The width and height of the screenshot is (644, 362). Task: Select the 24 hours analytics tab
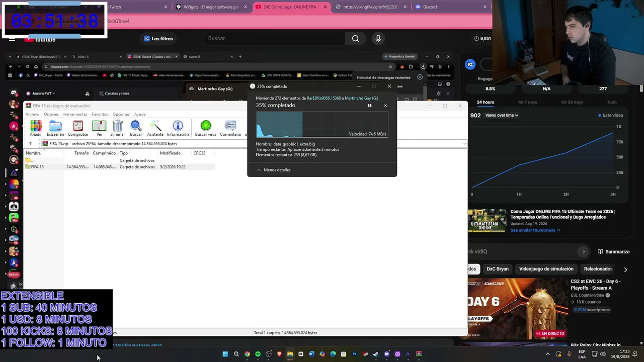tap(486, 102)
